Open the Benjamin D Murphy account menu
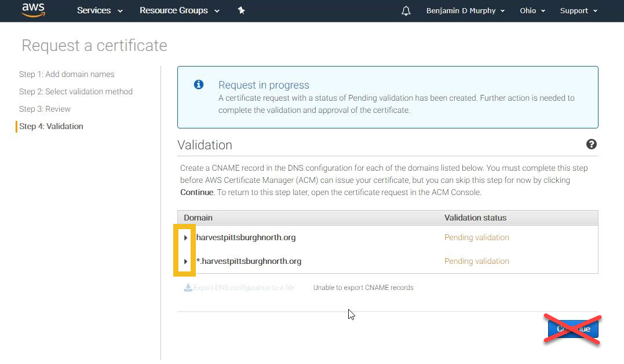Image resolution: width=624 pixels, height=364 pixels. (465, 11)
